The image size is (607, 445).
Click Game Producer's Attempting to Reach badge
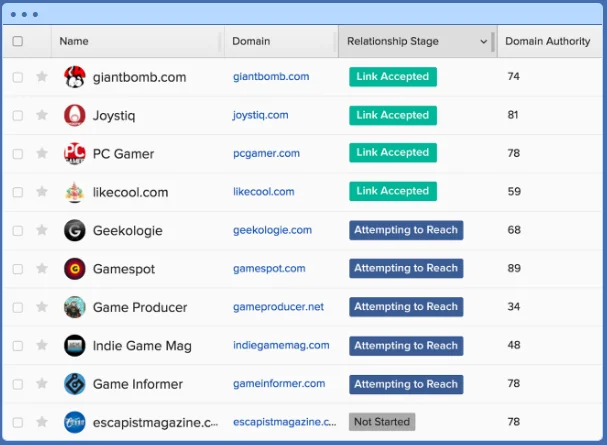[406, 307]
